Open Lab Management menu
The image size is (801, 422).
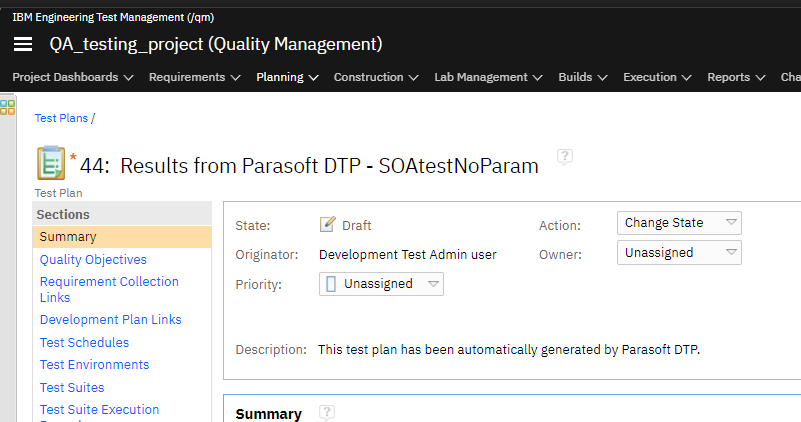pos(488,77)
